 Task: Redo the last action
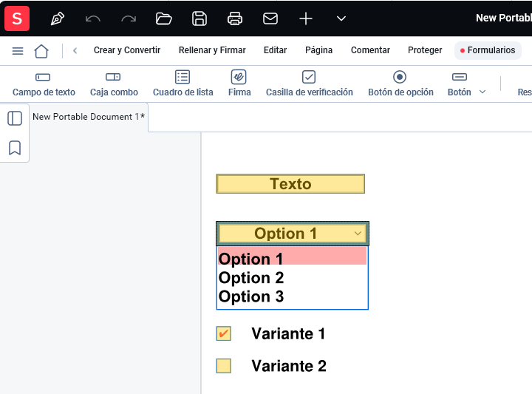tap(129, 18)
